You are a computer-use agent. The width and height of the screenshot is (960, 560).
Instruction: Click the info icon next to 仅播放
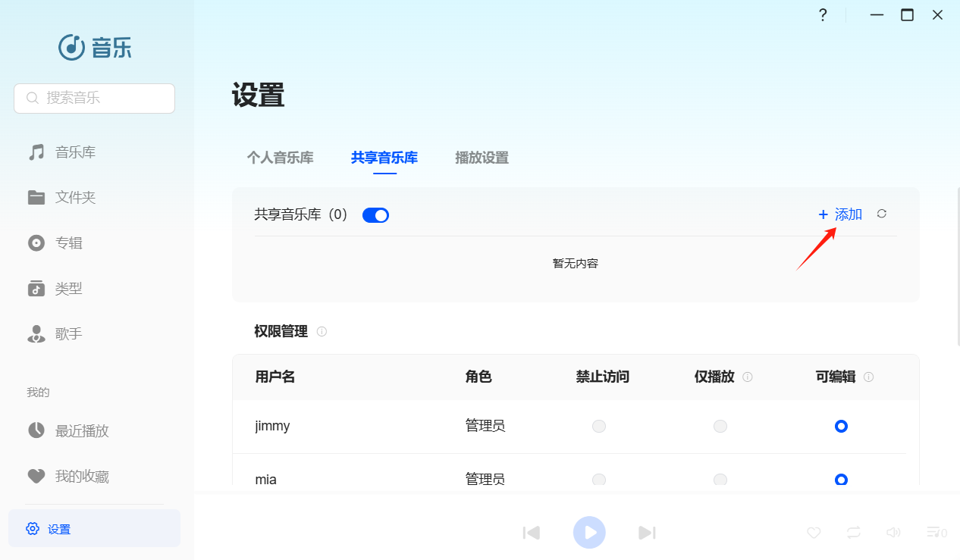[748, 377]
